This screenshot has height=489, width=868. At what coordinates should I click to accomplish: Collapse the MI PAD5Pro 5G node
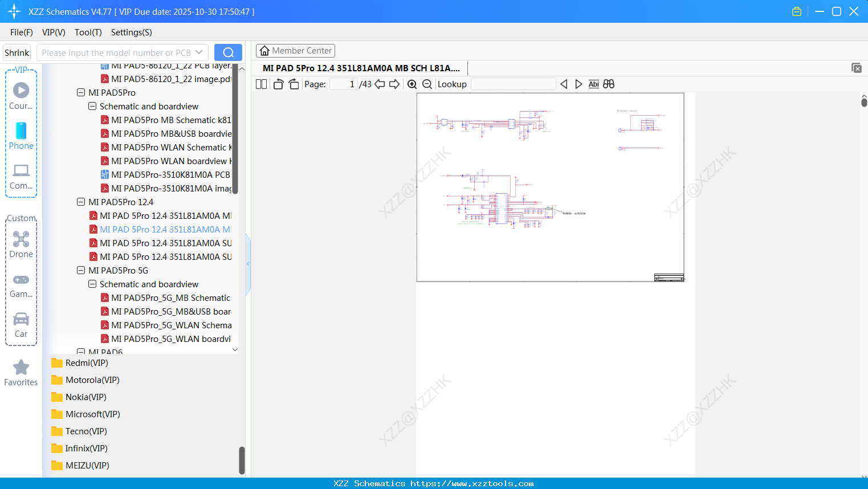click(x=81, y=270)
